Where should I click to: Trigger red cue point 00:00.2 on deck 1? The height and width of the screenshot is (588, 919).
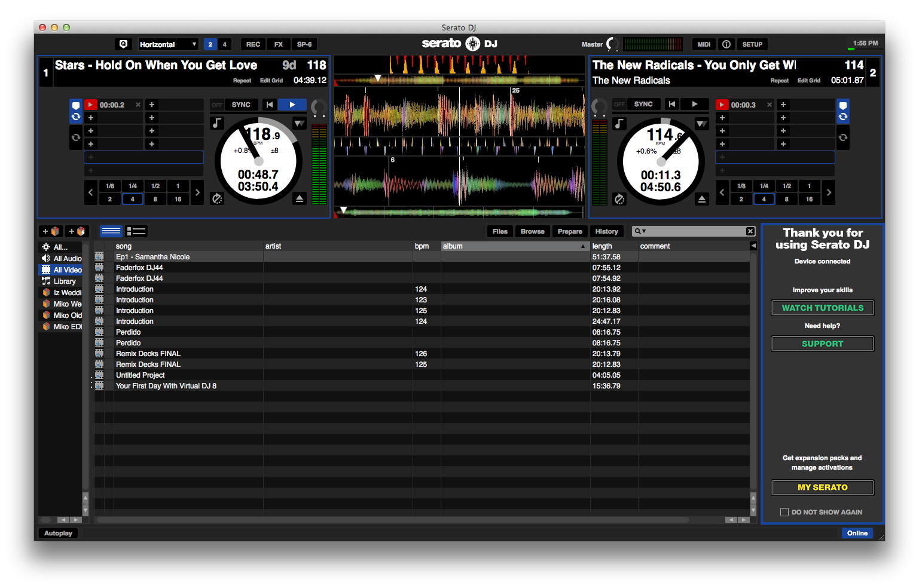91,105
